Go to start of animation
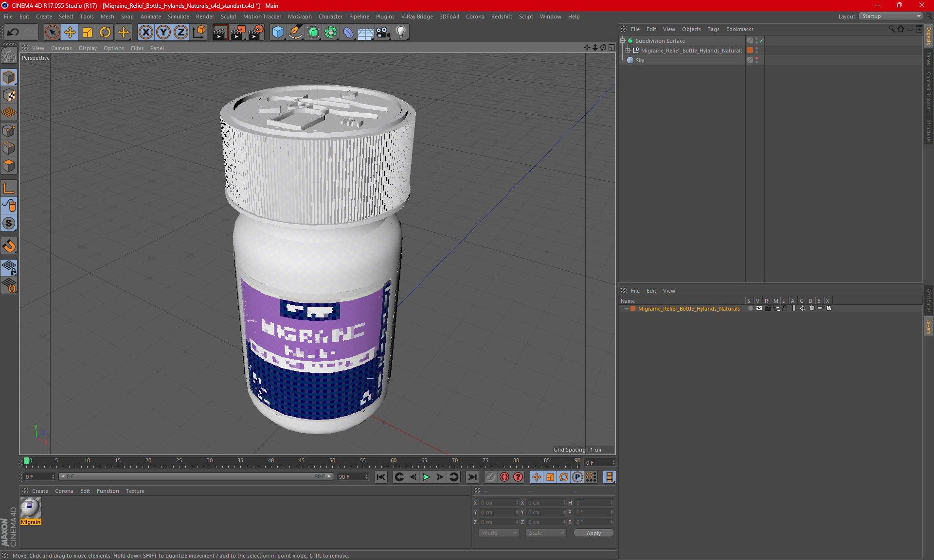The height and width of the screenshot is (560, 934). (x=381, y=477)
